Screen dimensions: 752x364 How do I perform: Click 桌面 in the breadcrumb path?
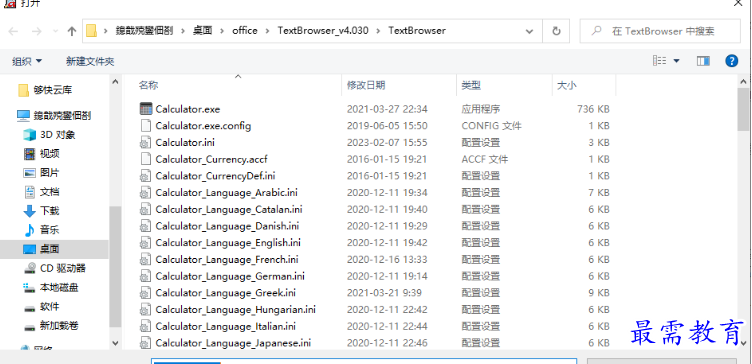tap(203, 31)
